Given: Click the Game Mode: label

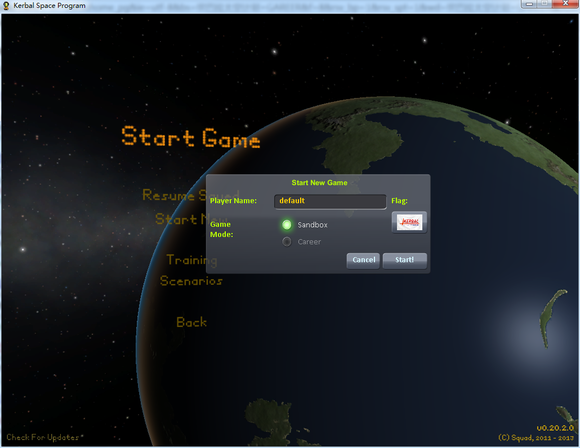Looking at the screenshot, I should pos(222,229).
